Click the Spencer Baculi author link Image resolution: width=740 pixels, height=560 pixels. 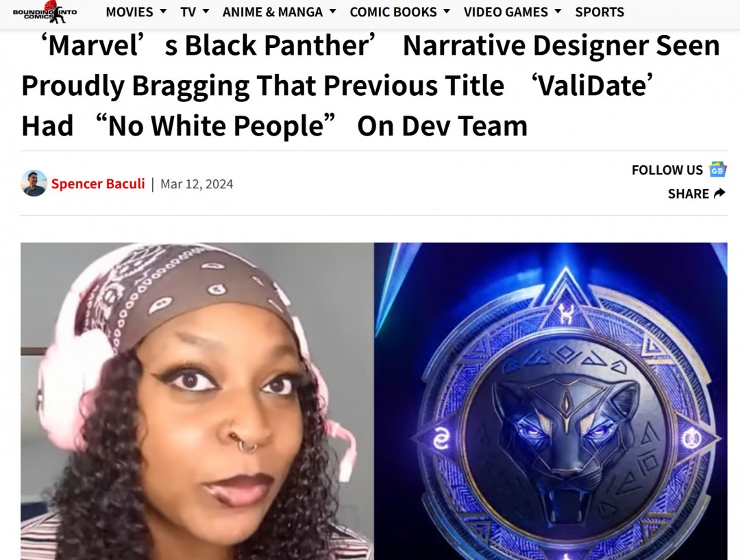point(98,183)
